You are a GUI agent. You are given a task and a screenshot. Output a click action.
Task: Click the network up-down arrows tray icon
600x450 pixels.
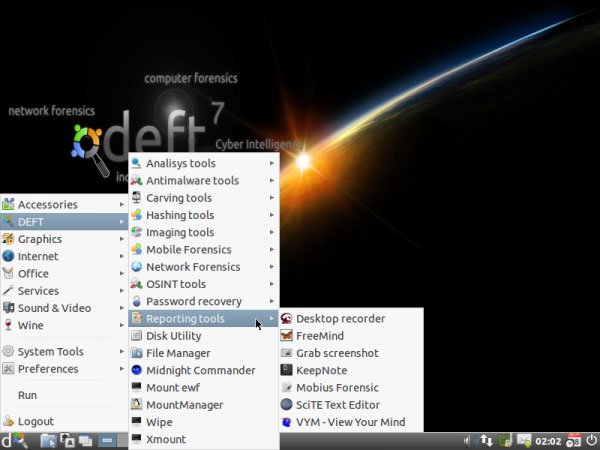click(486, 441)
